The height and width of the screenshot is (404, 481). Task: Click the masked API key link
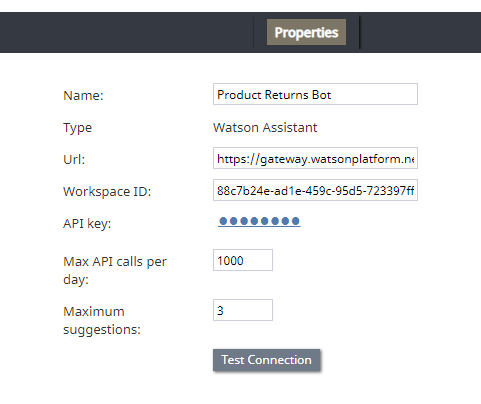tap(259, 221)
